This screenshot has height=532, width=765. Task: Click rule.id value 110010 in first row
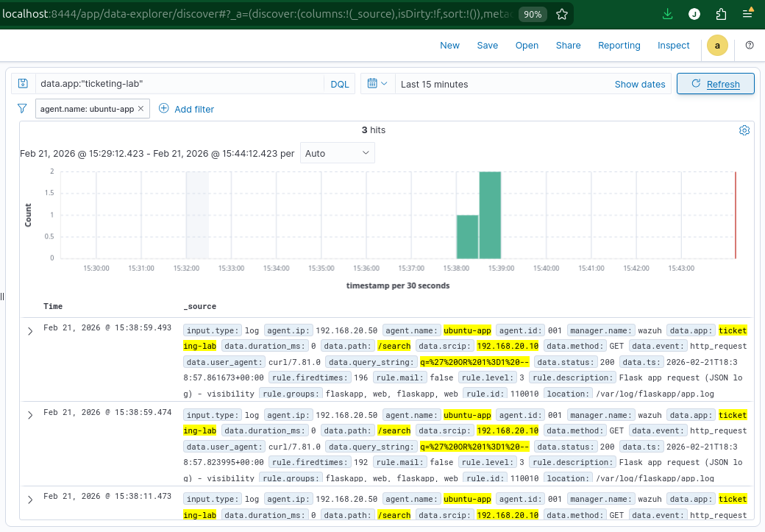pyautogui.click(x=524, y=394)
